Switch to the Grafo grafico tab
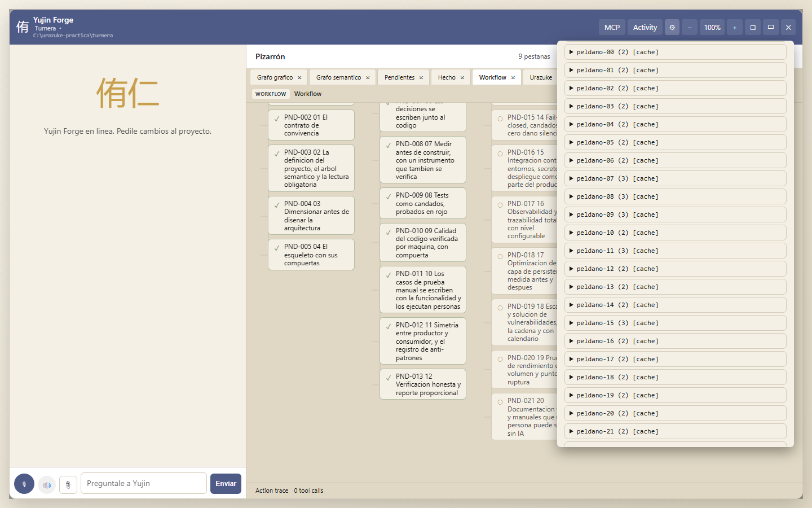The height and width of the screenshot is (508, 812). pos(275,77)
